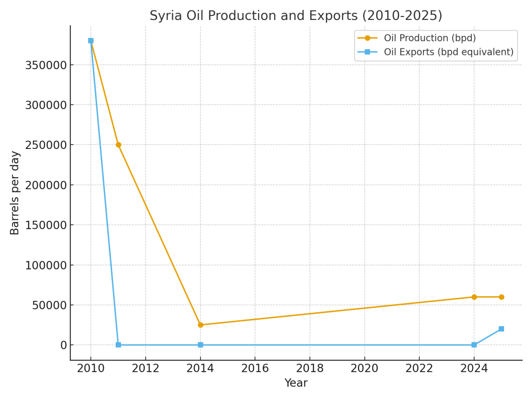Click the blue 2025 exports square marker
The height and width of the screenshot is (399, 532).
(501, 329)
